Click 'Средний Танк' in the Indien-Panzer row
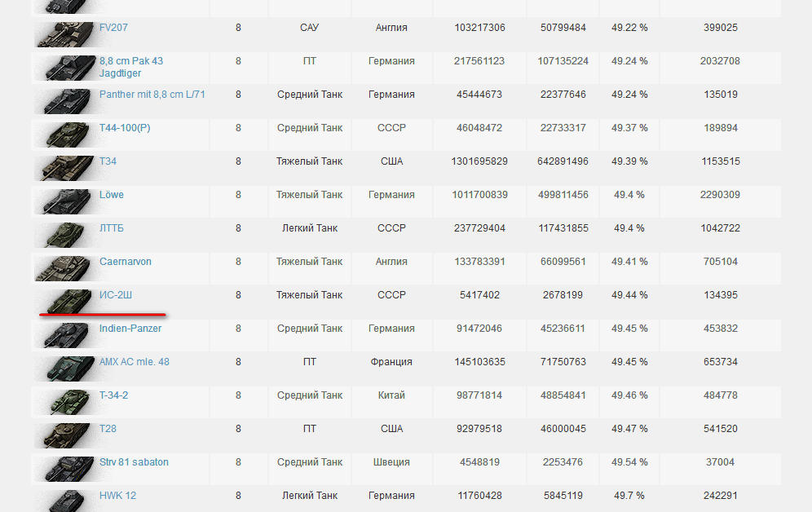This screenshot has width=812, height=512. click(310, 329)
